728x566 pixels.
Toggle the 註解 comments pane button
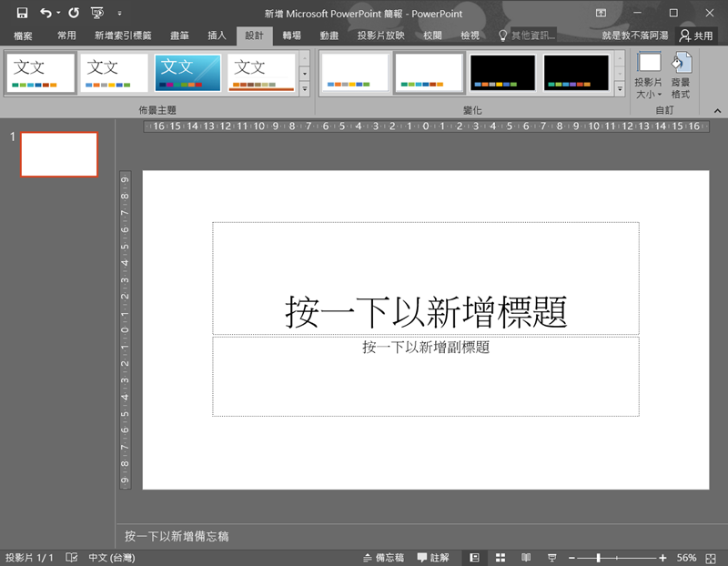click(433, 557)
